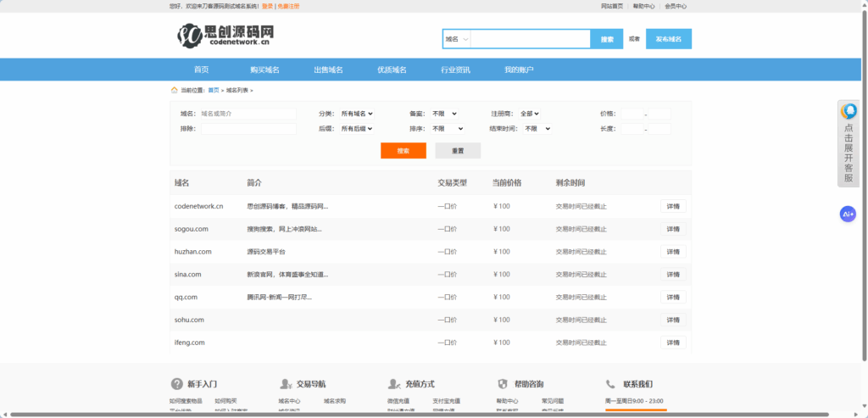Click the 帮助咨询 shield icon
This screenshot has height=418, width=868.
pos(502,384)
